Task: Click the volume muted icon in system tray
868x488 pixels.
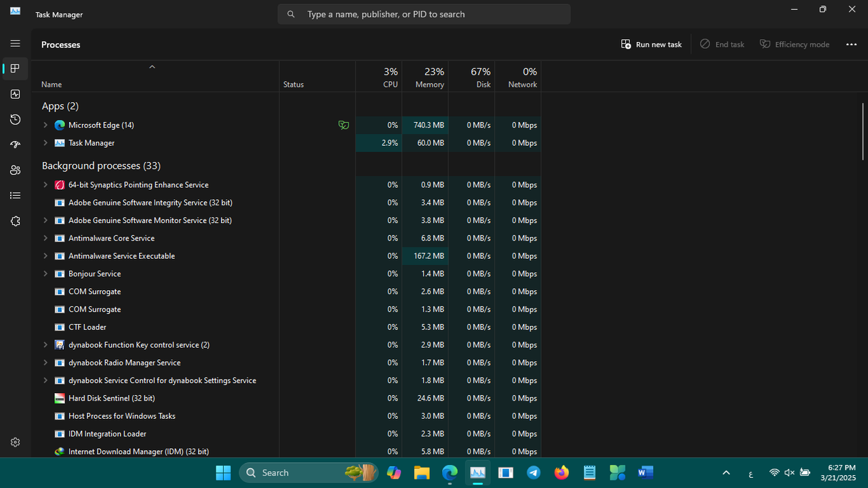Action: 789,472
